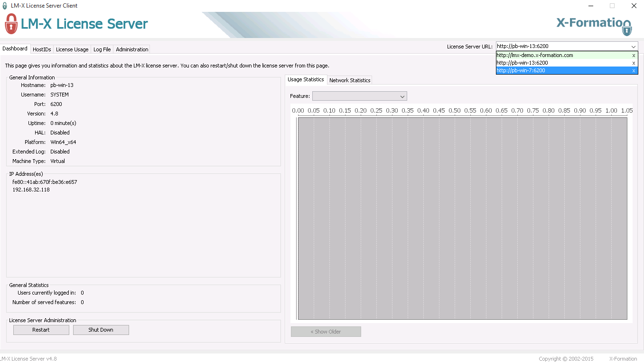Switch to the Log File tab
This screenshot has width=644, height=363.
(x=102, y=49)
